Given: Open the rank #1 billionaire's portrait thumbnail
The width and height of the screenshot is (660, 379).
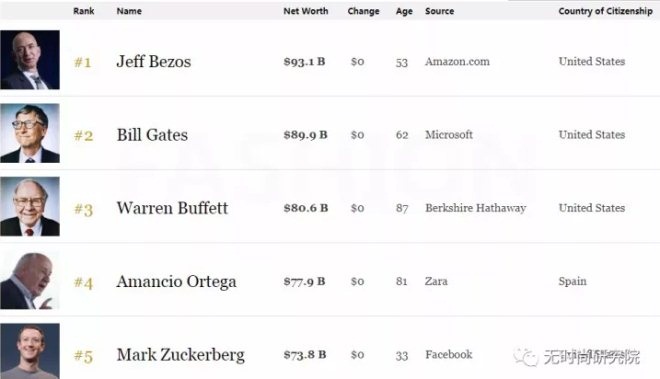Looking at the screenshot, I should click(30, 60).
